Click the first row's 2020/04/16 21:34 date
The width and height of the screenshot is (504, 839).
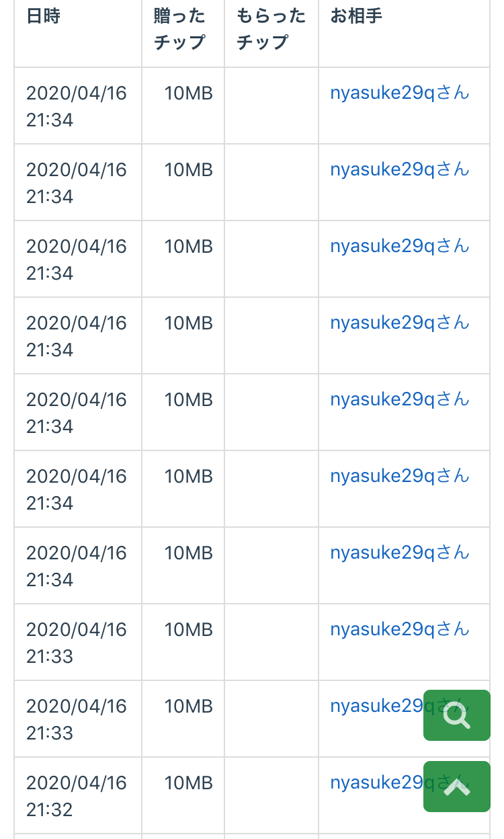[76, 106]
